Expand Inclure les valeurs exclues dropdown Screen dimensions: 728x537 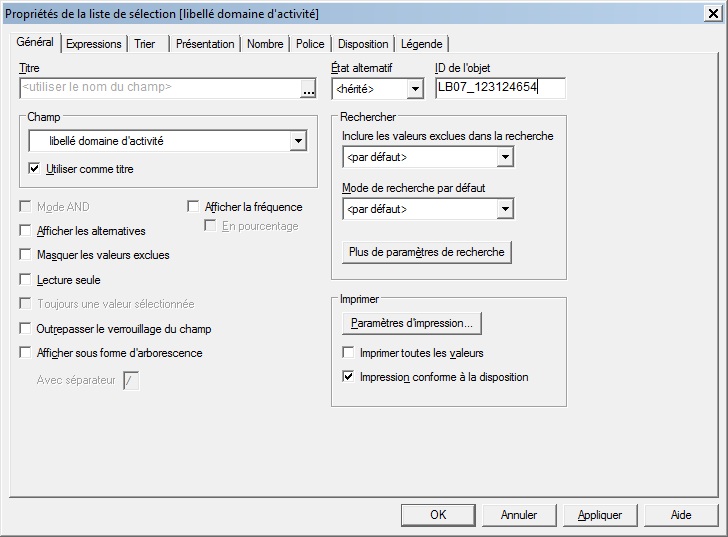[505, 157]
